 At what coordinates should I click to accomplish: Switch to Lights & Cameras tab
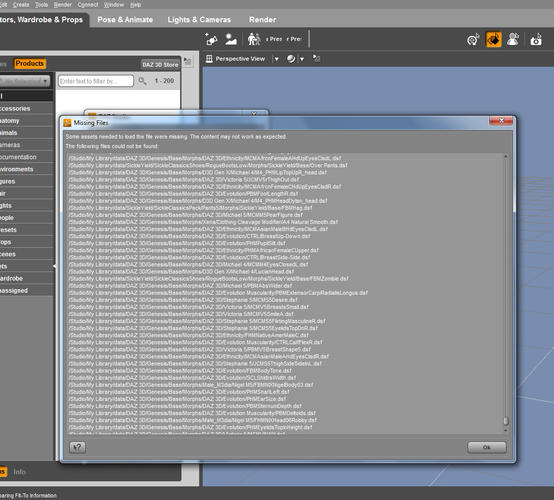coord(199,20)
